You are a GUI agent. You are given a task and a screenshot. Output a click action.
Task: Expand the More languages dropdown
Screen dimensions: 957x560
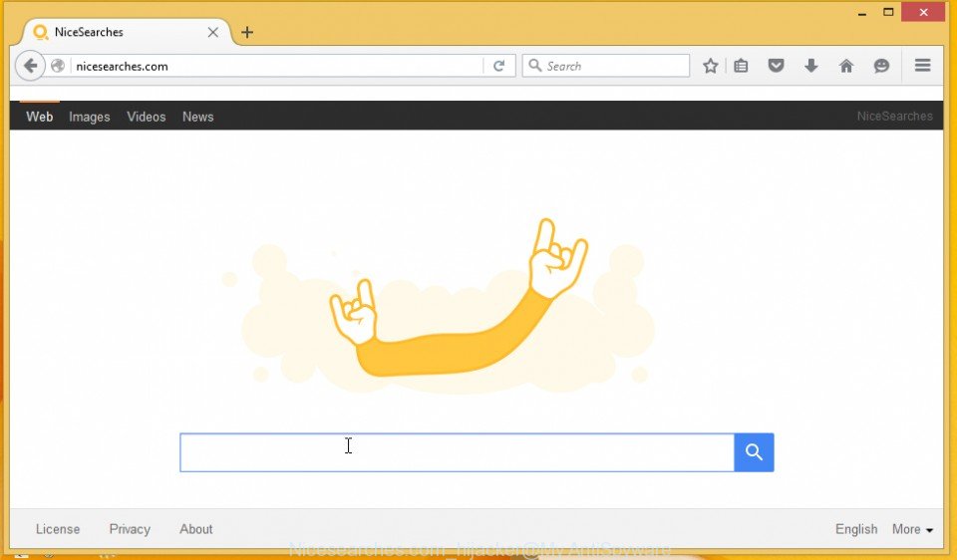pos(912,529)
